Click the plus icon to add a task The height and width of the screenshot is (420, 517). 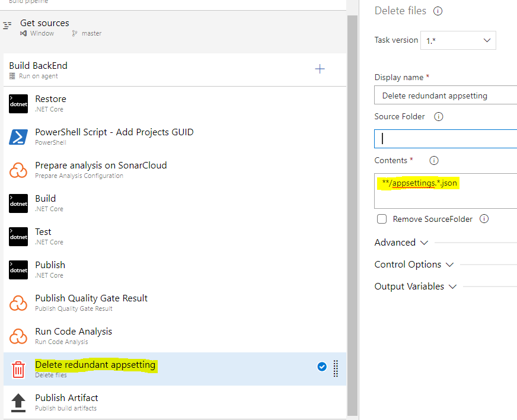click(320, 69)
